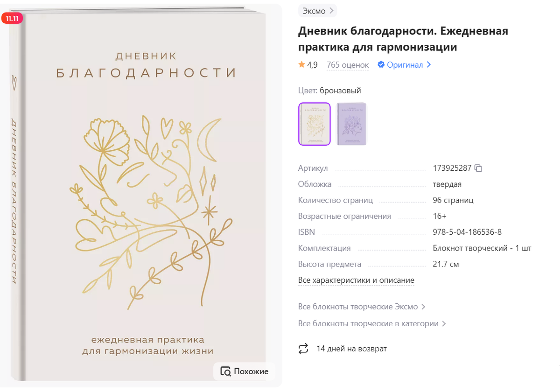Open Все блокноты творческие Эксмо link
560x392 pixels.
362,307
